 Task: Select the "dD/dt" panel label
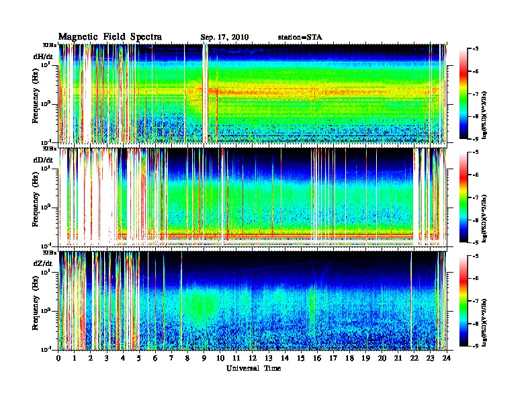(43, 160)
